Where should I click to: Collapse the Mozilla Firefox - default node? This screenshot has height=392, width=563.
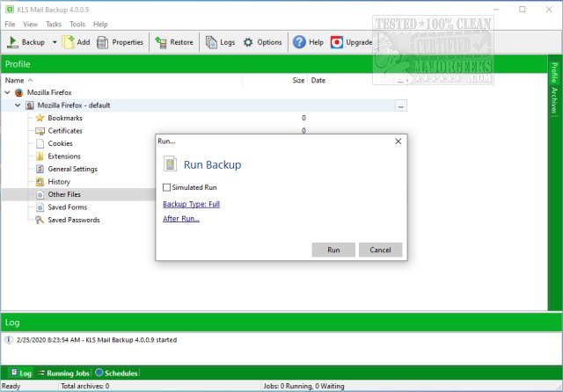18,105
